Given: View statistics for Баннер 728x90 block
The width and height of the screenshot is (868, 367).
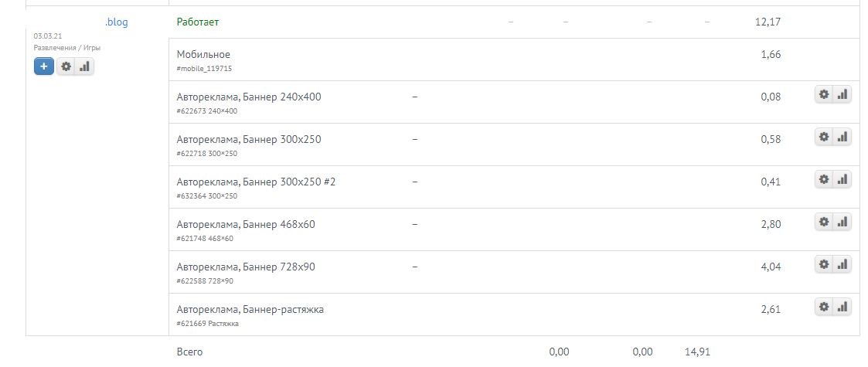Looking at the screenshot, I should click(x=842, y=264).
